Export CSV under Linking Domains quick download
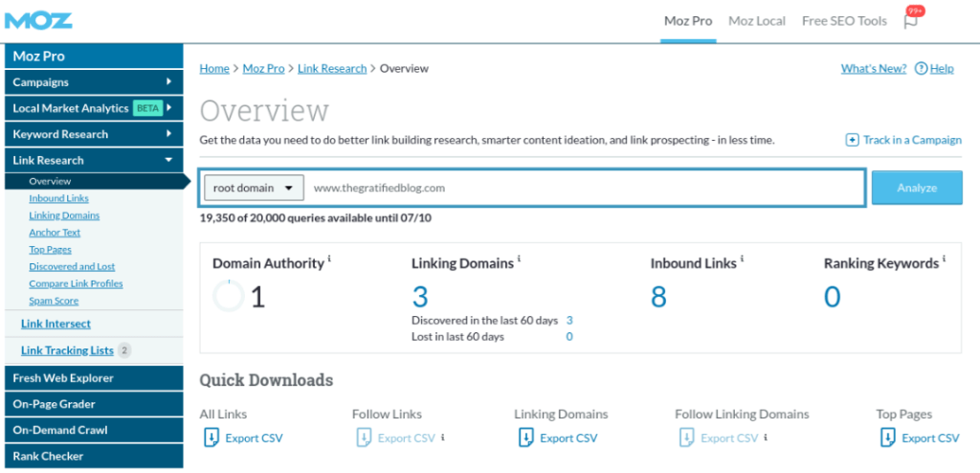 pyautogui.click(x=568, y=438)
